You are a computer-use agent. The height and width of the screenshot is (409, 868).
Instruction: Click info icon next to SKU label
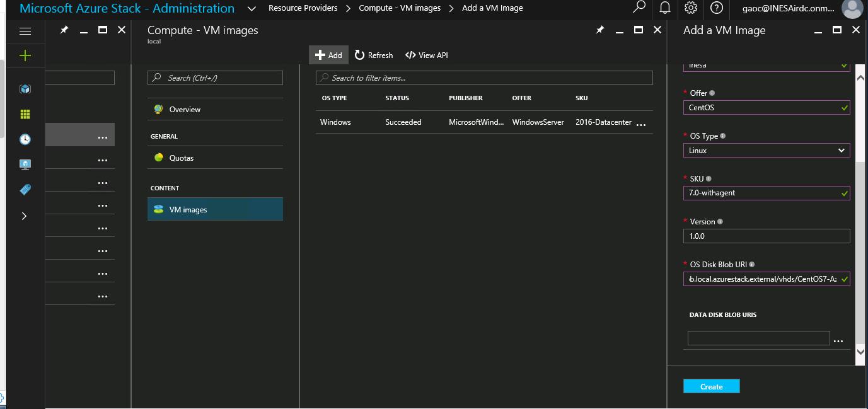coord(709,179)
